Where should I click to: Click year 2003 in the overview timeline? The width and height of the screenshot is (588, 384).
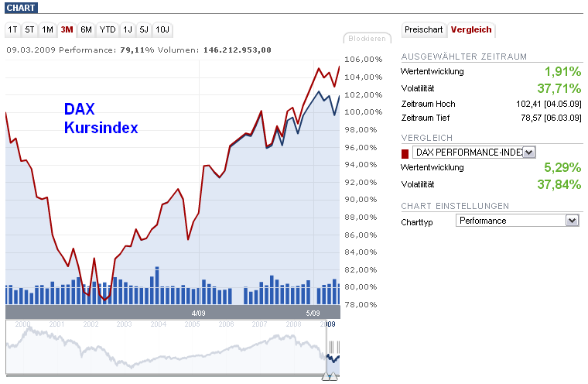(x=125, y=324)
